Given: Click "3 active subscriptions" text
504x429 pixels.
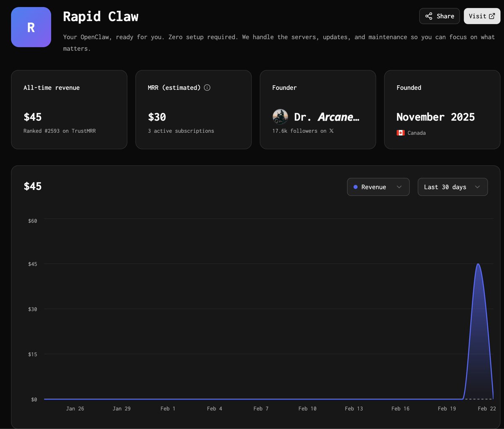Looking at the screenshot, I should tap(181, 131).
